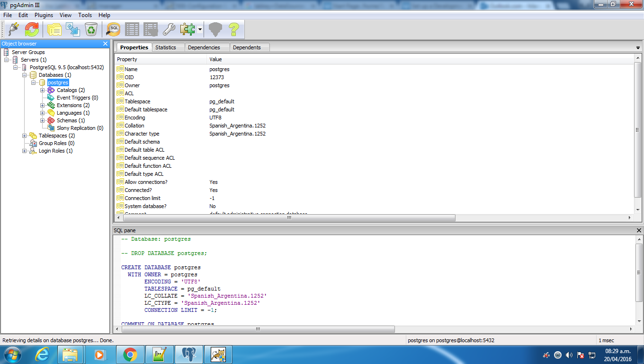
Task: Click the puzzle piece plugins icon
Action: tap(187, 30)
